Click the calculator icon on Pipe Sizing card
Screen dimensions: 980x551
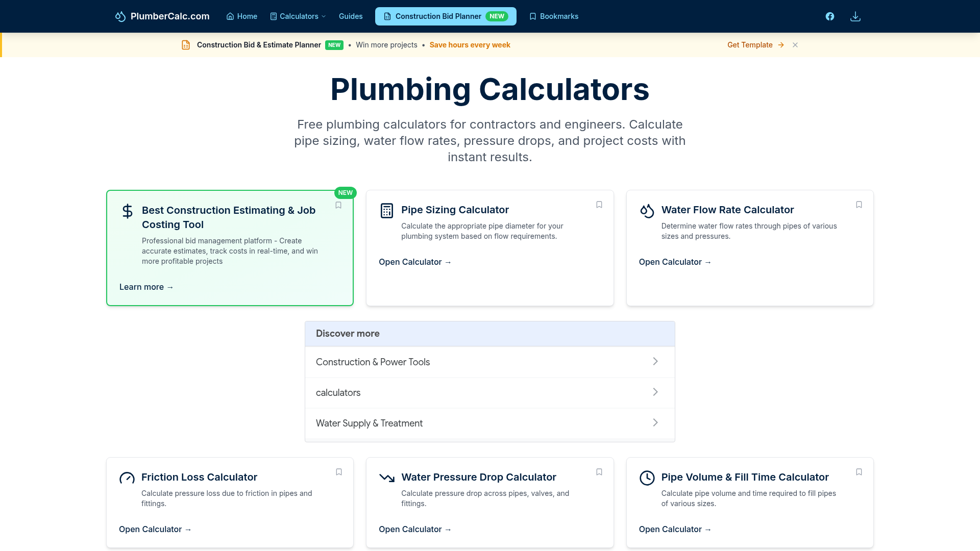tap(387, 210)
